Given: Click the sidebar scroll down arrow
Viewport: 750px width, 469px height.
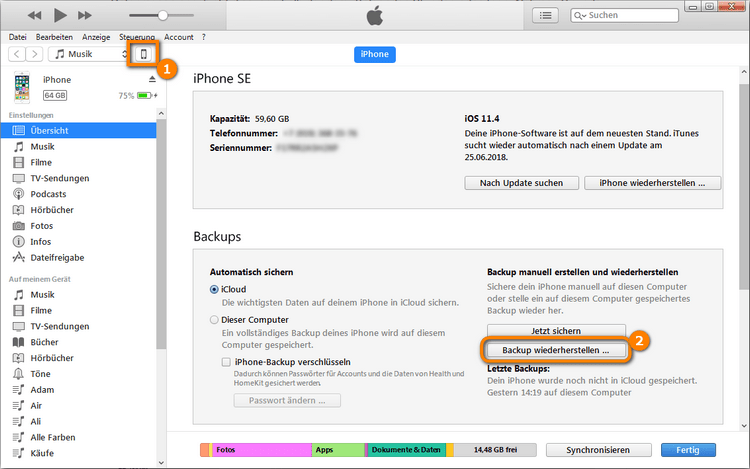Looking at the screenshot, I should pos(161,462).
